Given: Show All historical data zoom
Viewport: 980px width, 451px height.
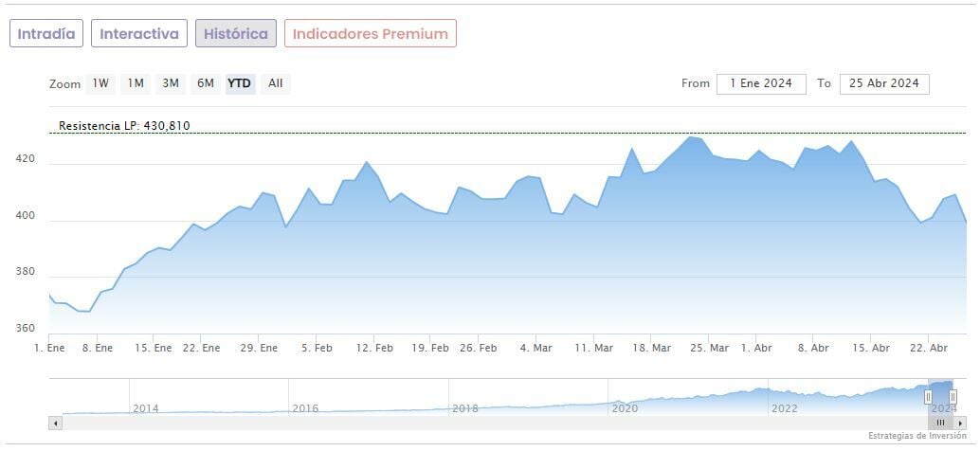Looking at the screenshot, I should pos(275,83).
